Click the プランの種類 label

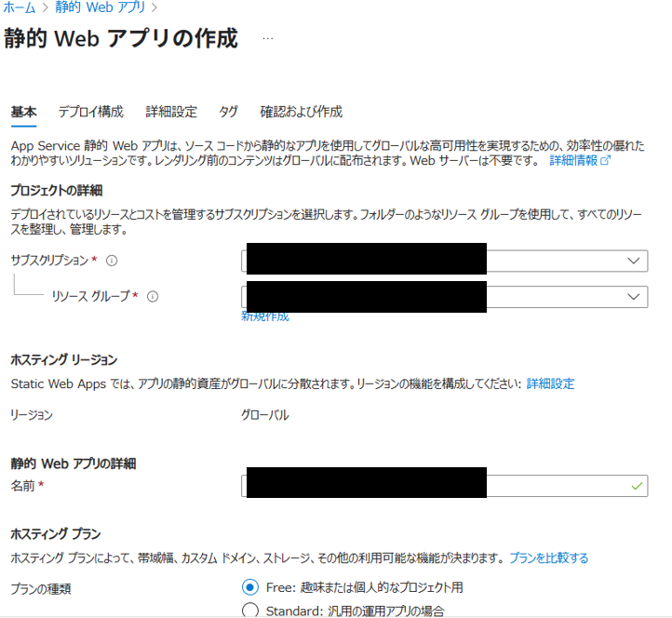tap(41, 589)
